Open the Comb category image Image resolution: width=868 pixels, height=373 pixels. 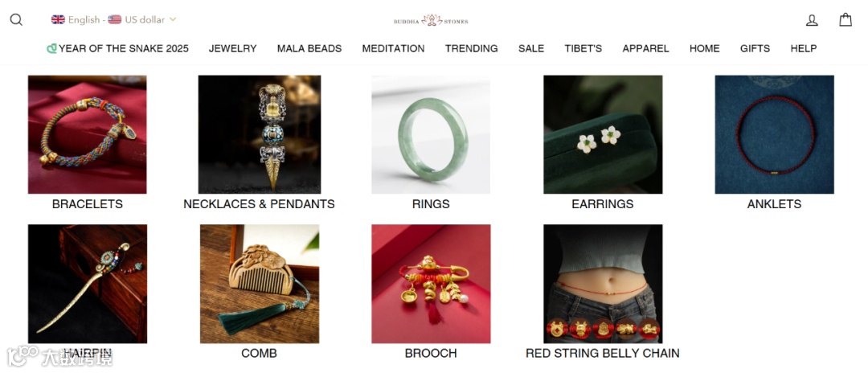tap(259, 284)
